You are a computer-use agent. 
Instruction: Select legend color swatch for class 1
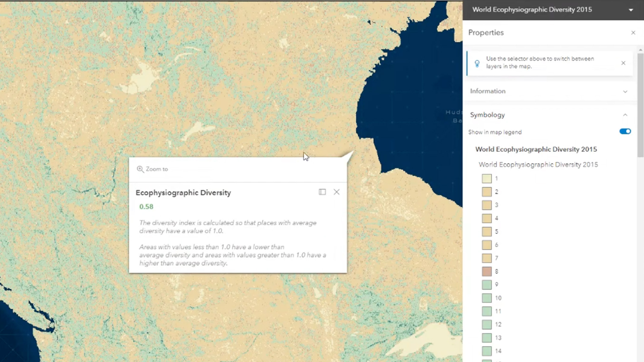[x=486, y=178]
